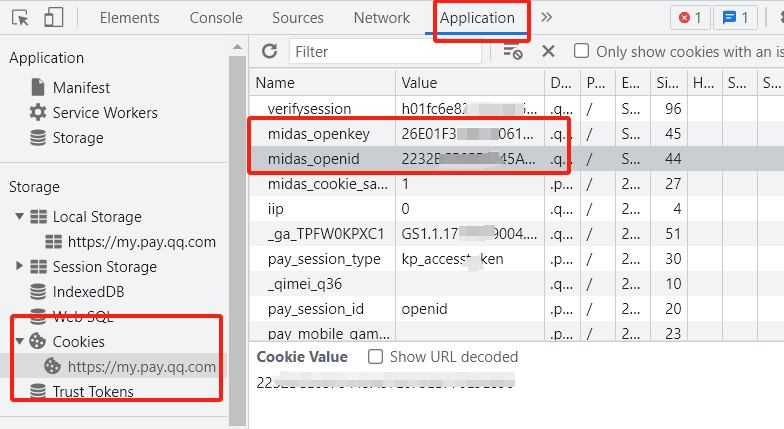This screenshot has height=429, width=784.
Task: Toggle the device toolbar icon
Action: point(54,17)
